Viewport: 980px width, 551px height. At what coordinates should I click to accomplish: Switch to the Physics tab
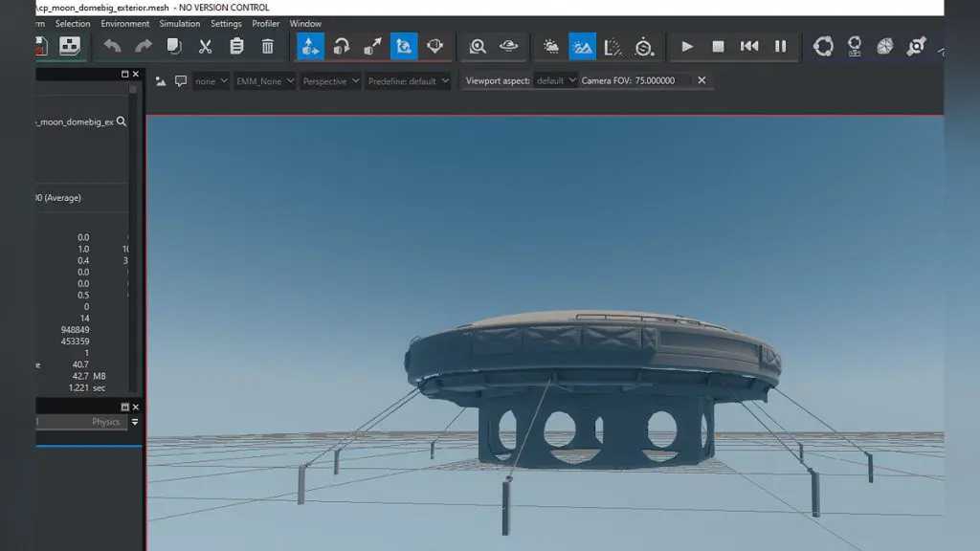coord(105,422)
